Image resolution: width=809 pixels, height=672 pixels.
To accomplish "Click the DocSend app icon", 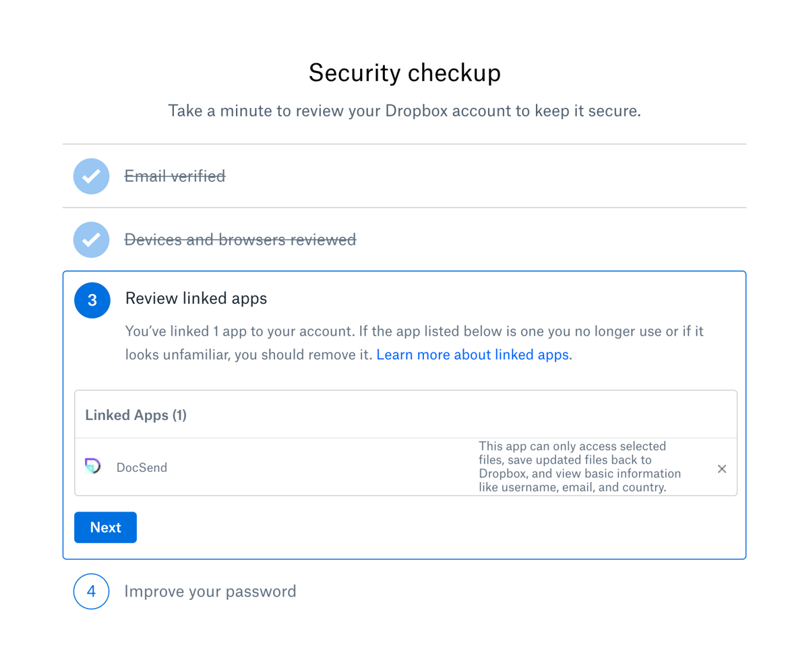I will [x=93, y=466].
